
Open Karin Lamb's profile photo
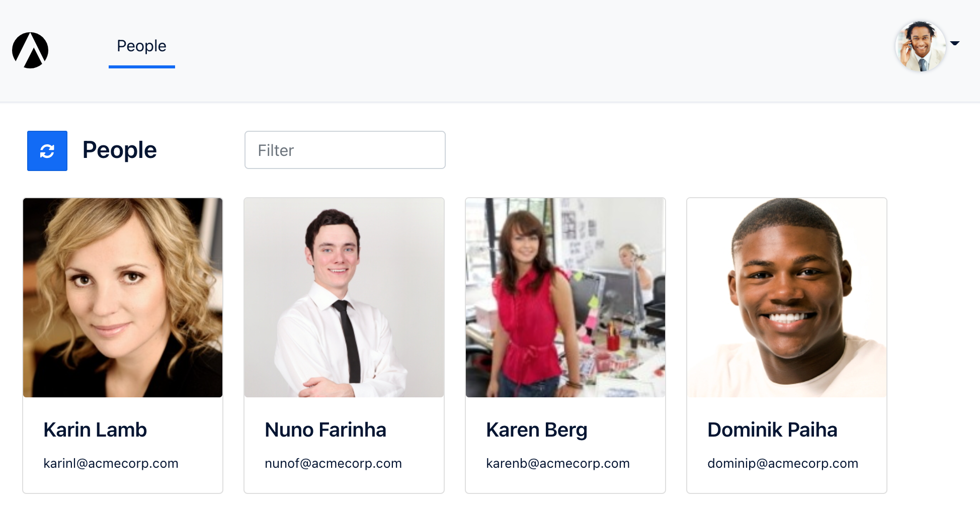123,298
